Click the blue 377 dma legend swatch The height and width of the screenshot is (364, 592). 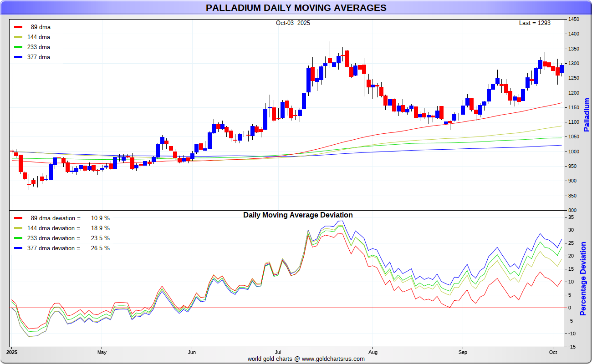(x=18, y=57)
